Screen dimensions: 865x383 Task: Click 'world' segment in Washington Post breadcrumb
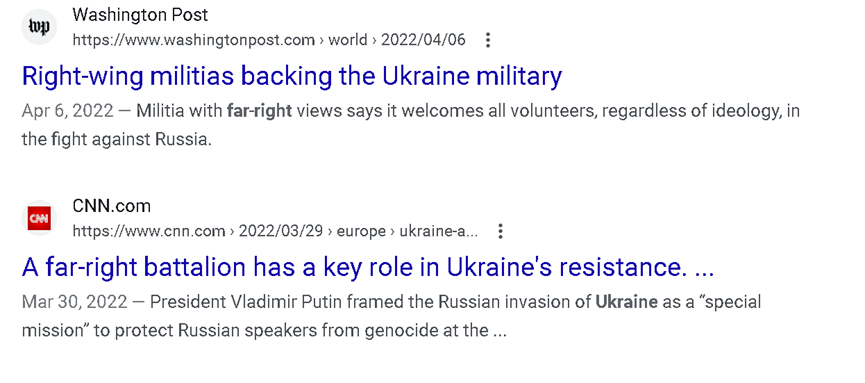[348, 40]
